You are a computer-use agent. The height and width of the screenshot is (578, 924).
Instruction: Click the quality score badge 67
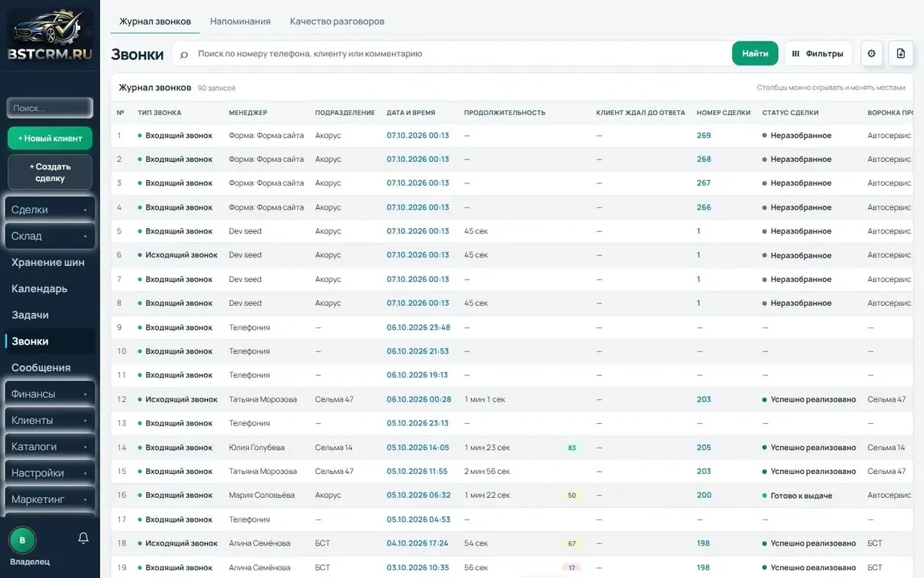pos(571,543)
